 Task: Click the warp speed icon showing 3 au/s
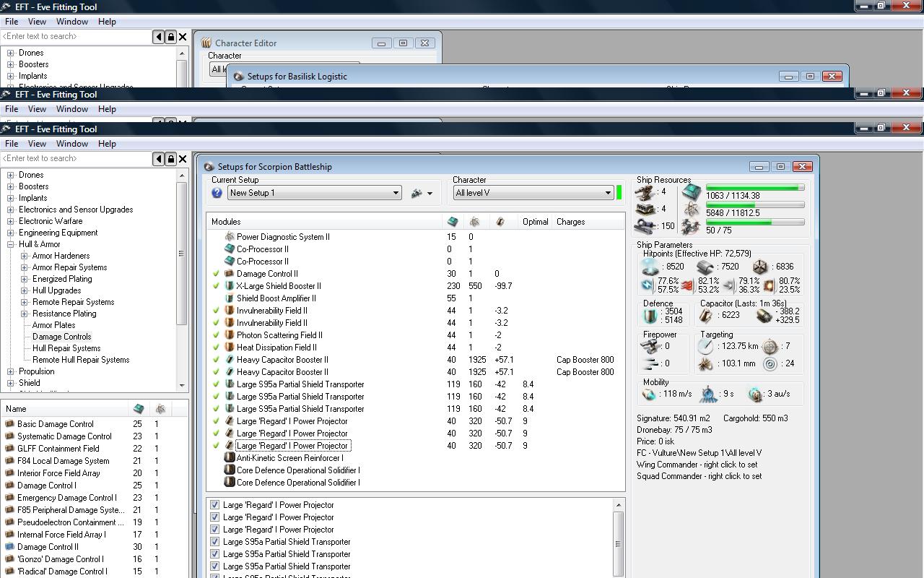756,394
